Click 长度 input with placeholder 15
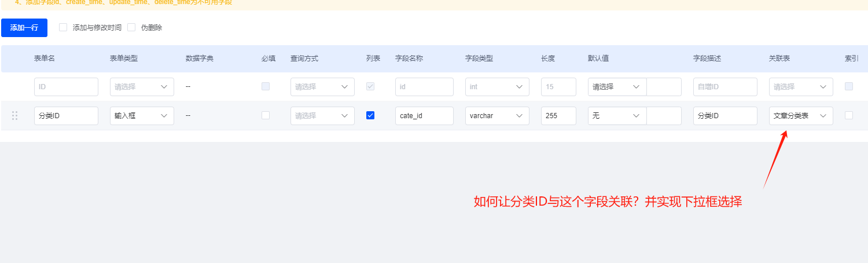This screenshot has height=263, width=868. pyautogui.click(x=558, y=87)
